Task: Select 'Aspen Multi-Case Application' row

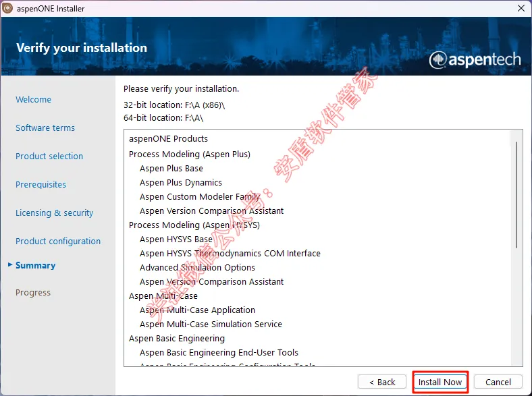Action: (x=197, y=310)
